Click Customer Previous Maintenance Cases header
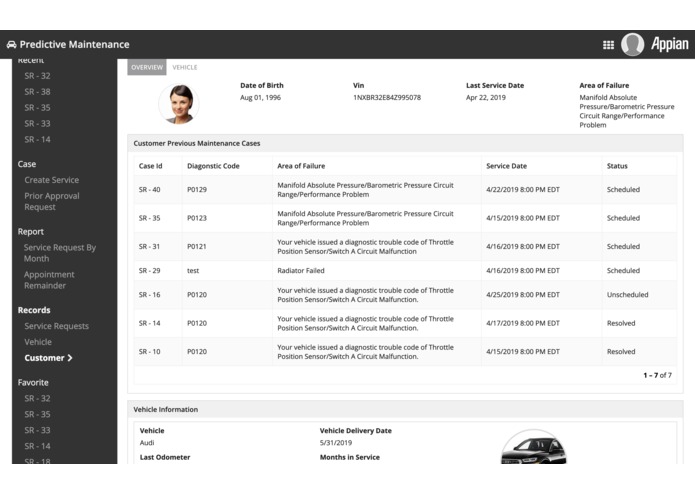This screenshot has height=494, width=695. tap(197, 144)
